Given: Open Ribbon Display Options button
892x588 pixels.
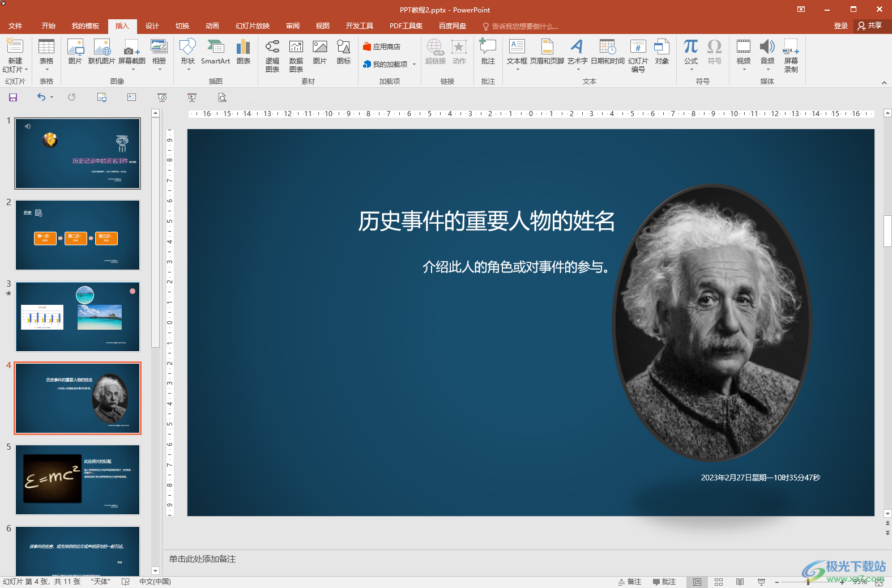Looking at the screenshot, I should pos(801,9).
